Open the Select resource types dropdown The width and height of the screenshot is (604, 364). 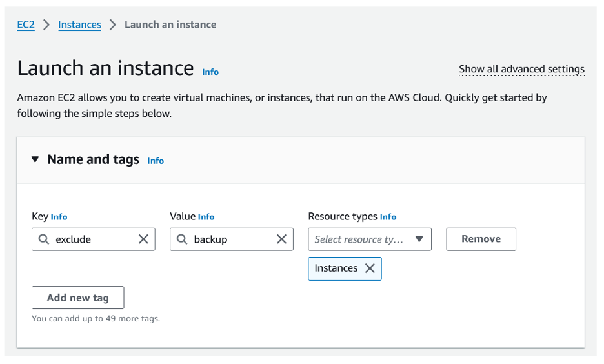tap(370, 239)
